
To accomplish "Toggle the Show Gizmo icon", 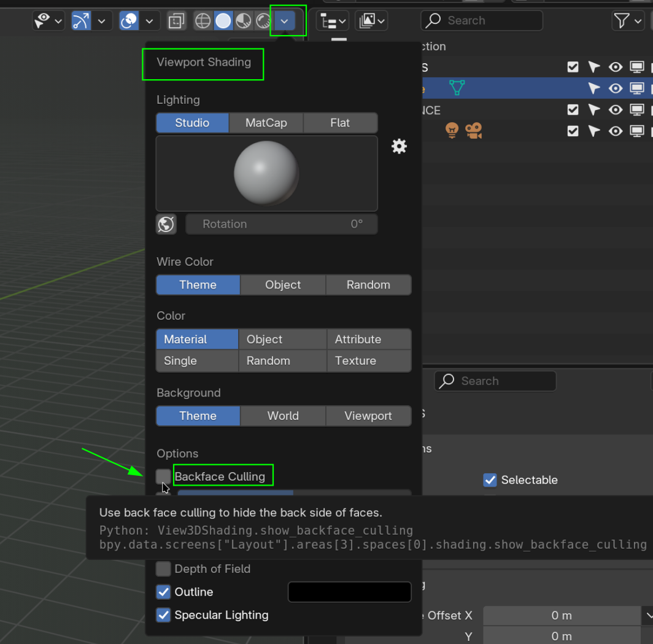I will click(81, 21).
